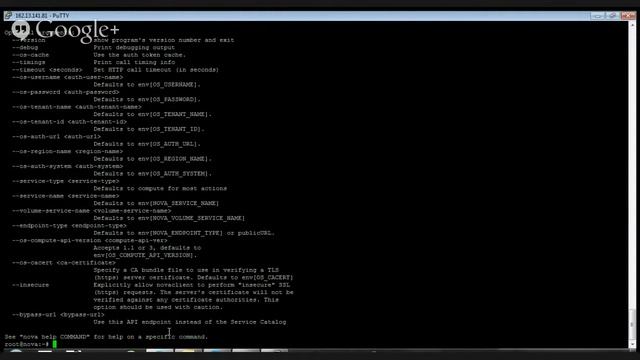Click "--service-type <service-type>" line
This screenshot has height=360, width=640.
[x=66, y=181]
